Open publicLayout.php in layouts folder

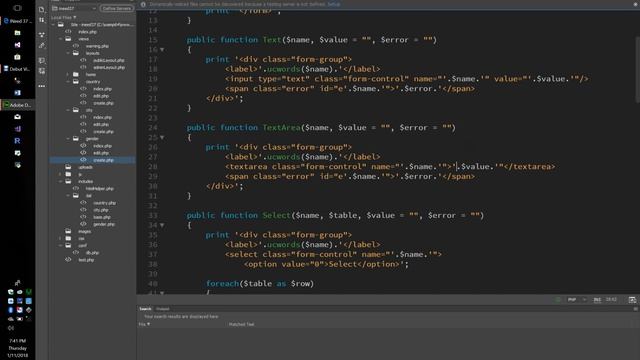pos(108,60)
